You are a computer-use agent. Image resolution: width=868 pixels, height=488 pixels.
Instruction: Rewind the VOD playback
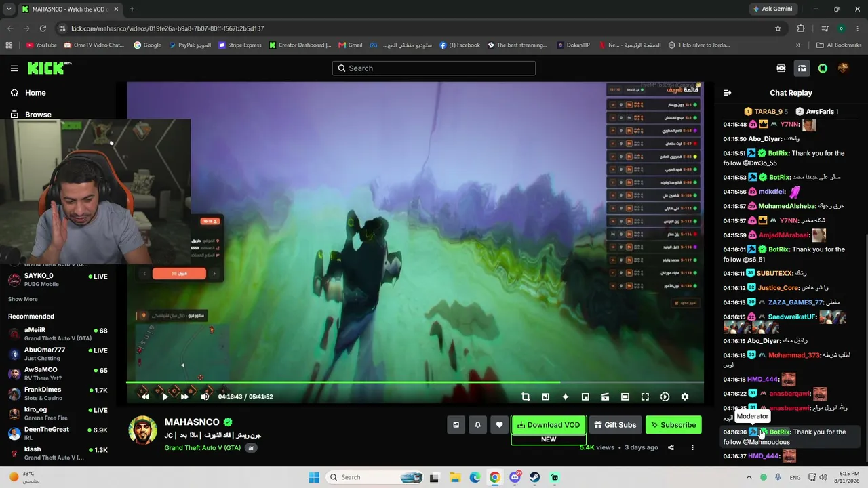coord(145,396)
